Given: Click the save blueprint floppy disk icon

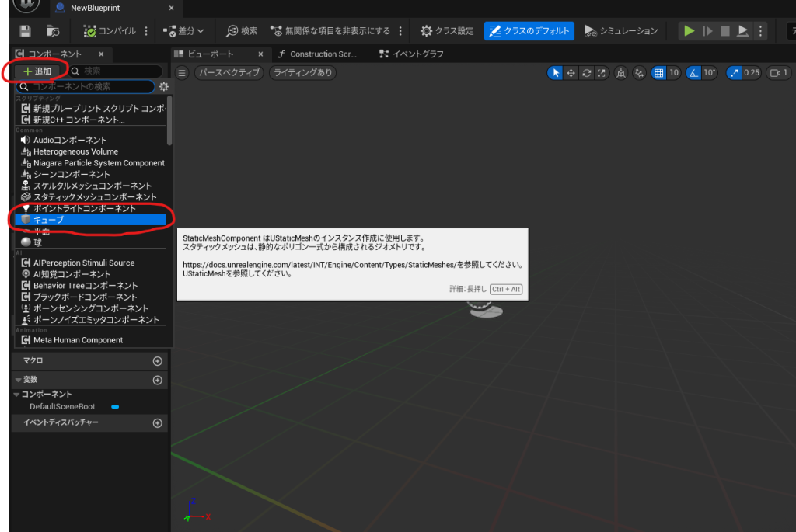Looking at the screenshot, I should [x=26, y=31].
